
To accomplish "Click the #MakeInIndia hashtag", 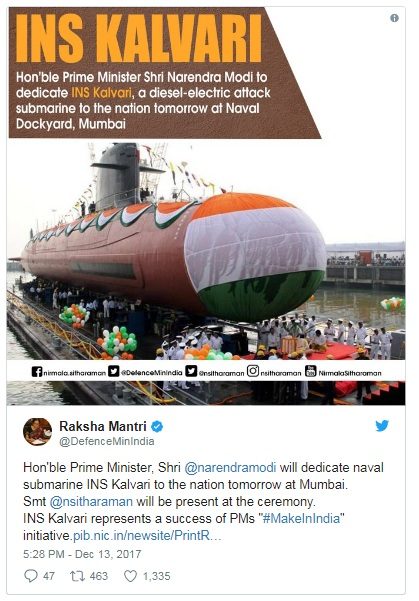I will point(301,518).
